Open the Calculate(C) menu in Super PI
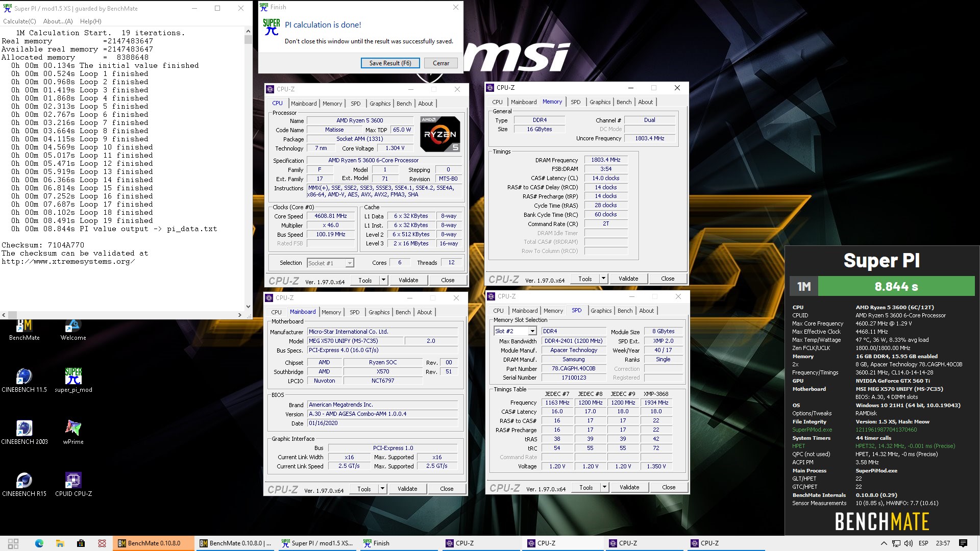The height and width of the screenshot is (551, 980). pyautogui.click(x=19, y=21)
